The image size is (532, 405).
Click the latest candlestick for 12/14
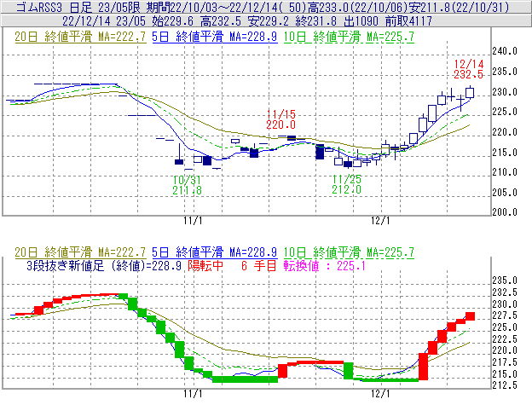tap(470, 92)
